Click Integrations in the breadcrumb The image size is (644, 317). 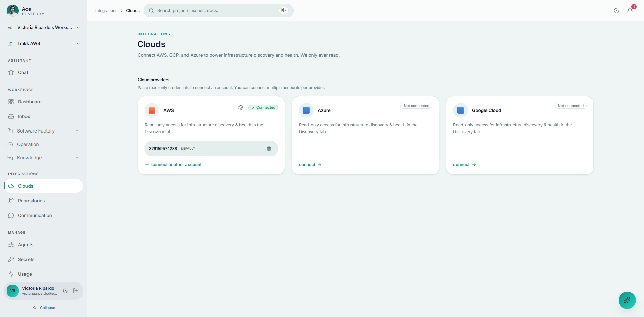pyautogui.click(x=106, y=11)
